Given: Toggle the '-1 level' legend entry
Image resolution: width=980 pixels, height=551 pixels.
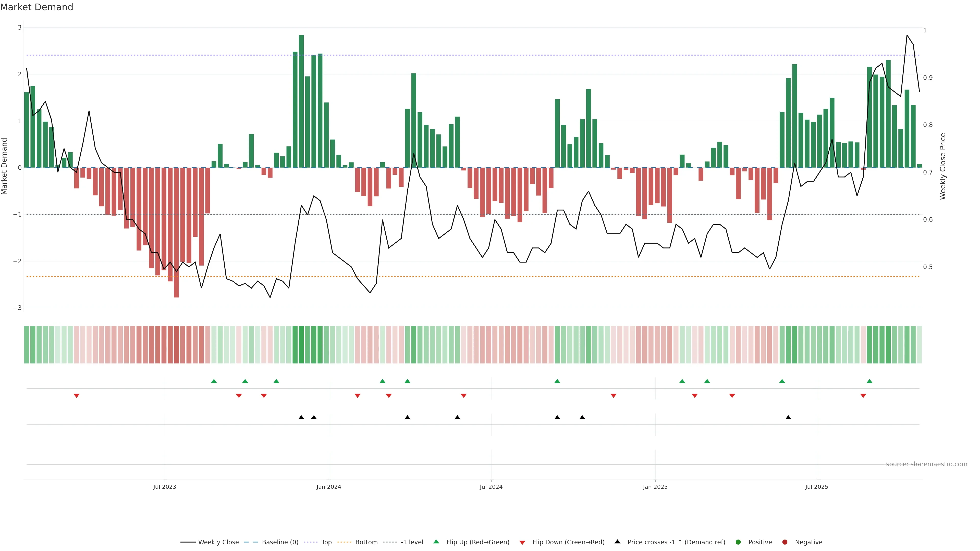Looking at the screenshot, I should (412, 542).
